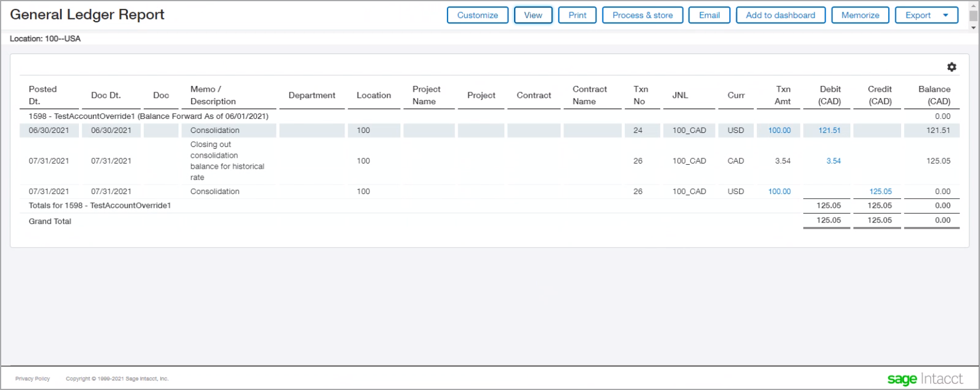Open the report settings gear icon

point(951,67)
